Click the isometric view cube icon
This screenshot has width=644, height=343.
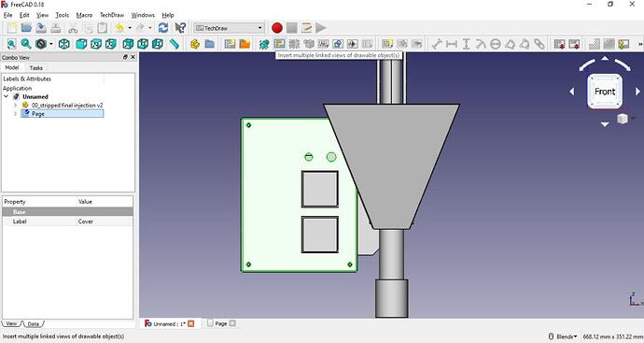click(x=64, y=44)
